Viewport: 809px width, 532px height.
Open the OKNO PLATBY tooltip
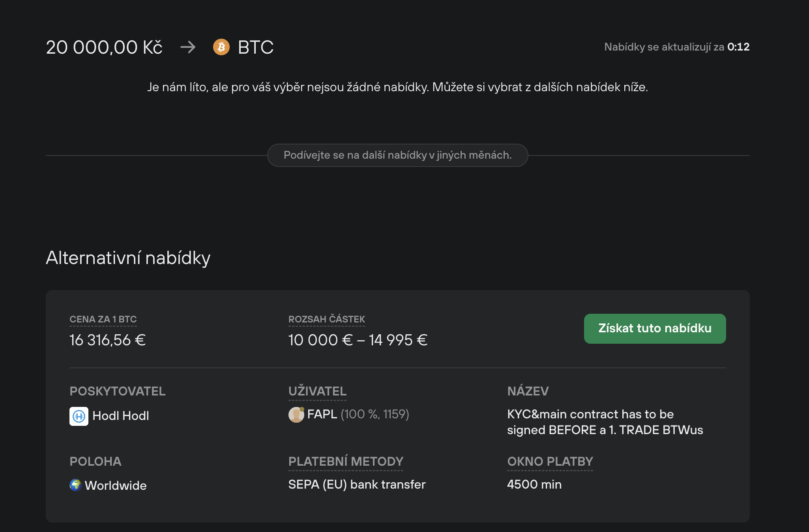550,461
